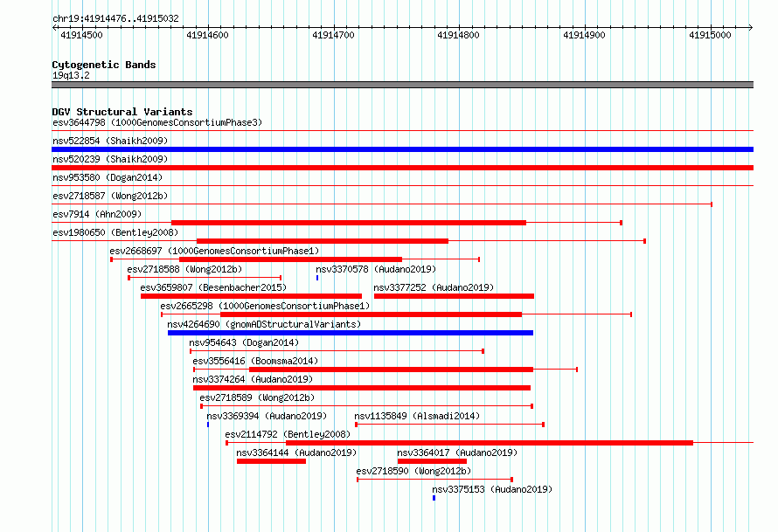Viewport: 778px width, 532px height.
Task: Open esv2668697 (1000GenomesConsortiumPhase1) label
Action: [214, 251]
